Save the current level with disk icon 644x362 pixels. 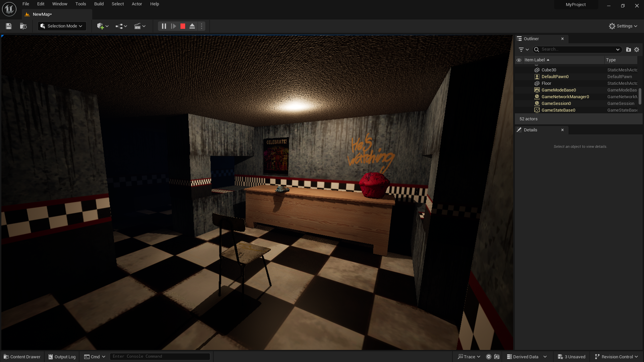point(9,26)
